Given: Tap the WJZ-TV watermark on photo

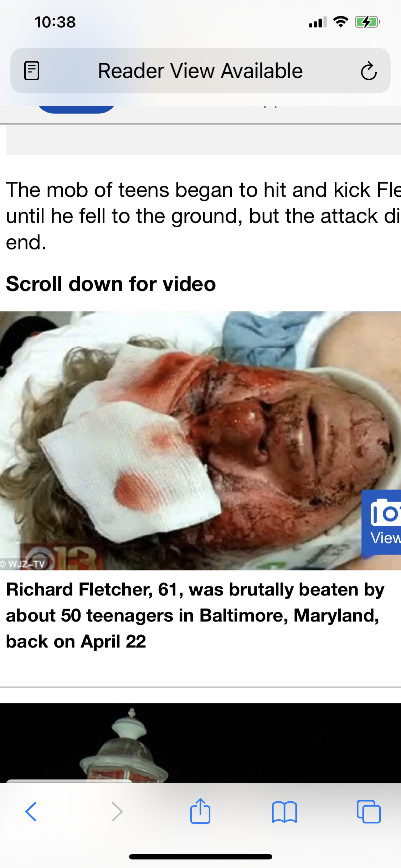Looking at the screenshot, I should [x=24, y=564].
